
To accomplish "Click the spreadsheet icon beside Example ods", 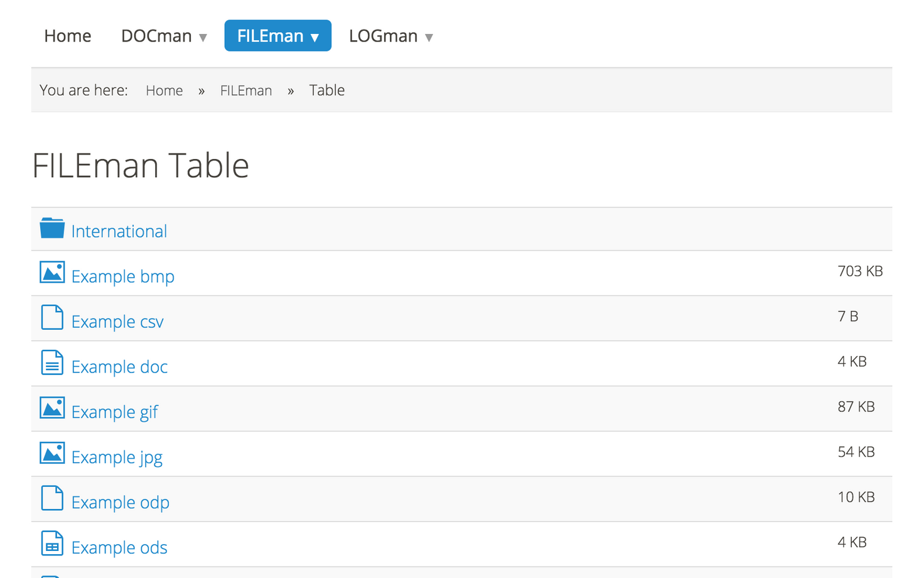I will 52,544.
